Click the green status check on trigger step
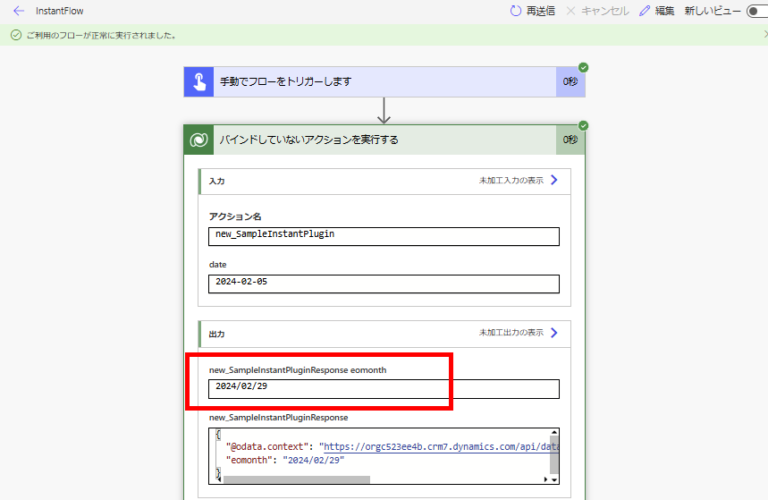 tap(583, 68)
